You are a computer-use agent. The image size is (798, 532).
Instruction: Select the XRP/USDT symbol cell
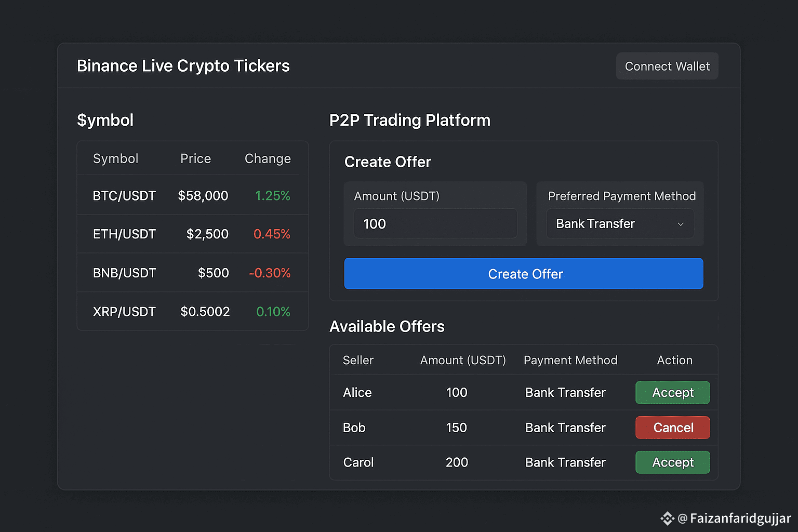(x=124, y=312)
